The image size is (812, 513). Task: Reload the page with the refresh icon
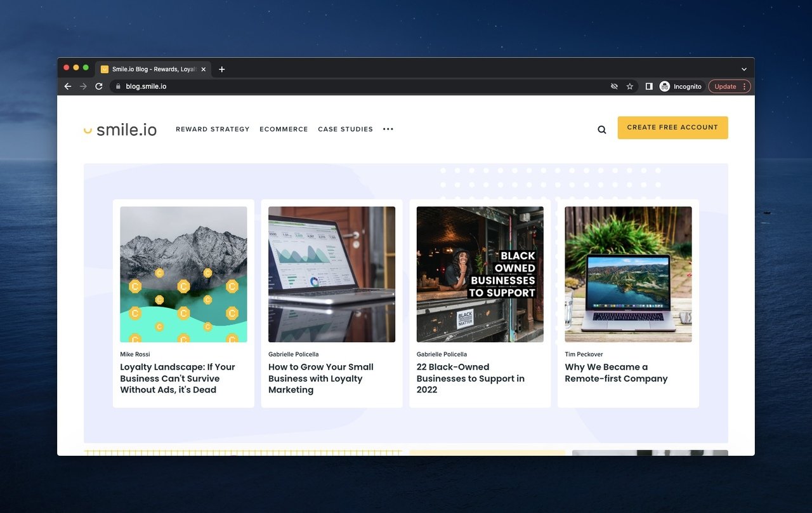(99, 86)
